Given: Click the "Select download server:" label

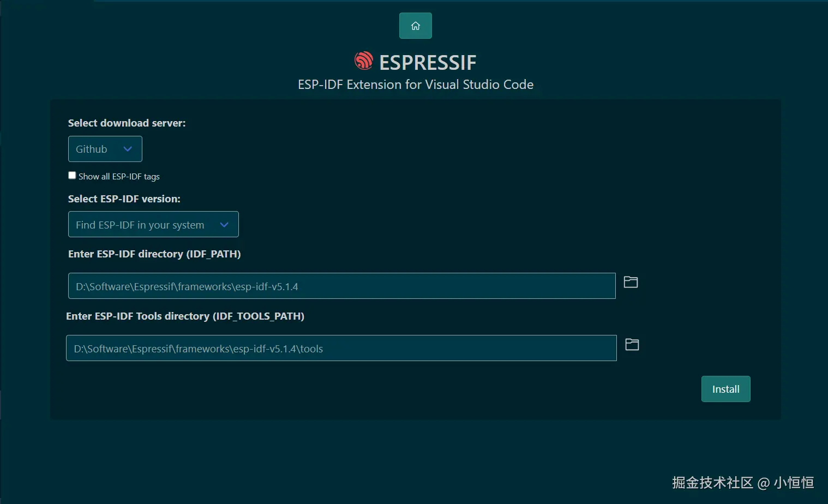Looking at the screenshot, I should pos(127,123).
